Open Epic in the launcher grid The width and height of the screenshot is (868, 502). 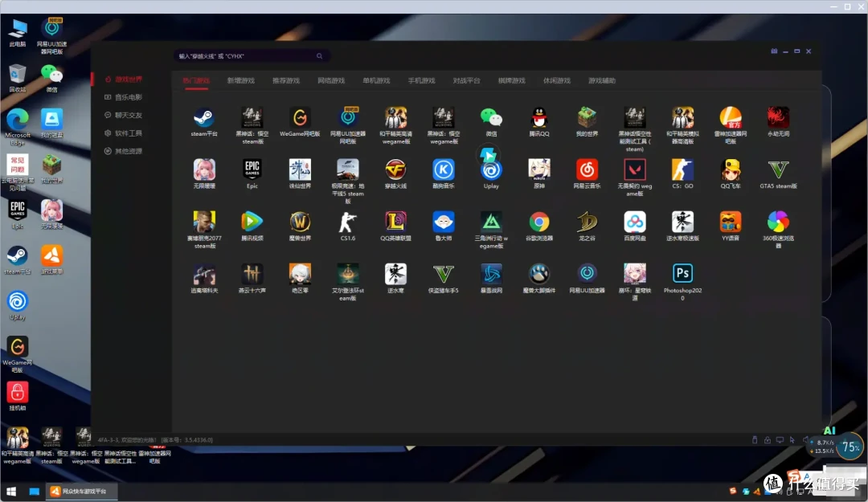[252, 170]
